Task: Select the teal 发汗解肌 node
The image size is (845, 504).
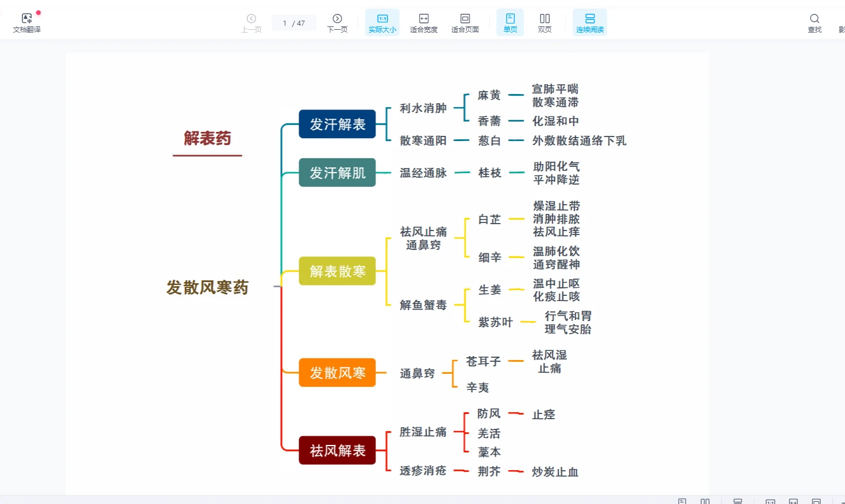Action: coord(337,173)
